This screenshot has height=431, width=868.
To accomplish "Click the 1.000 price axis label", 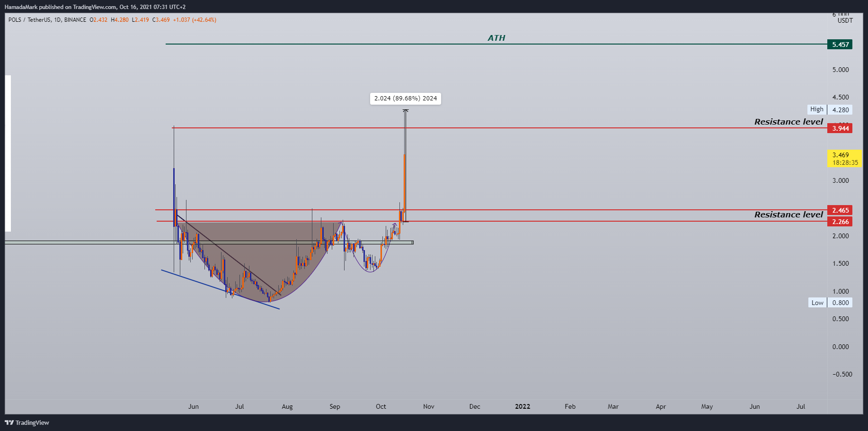I will 841,291.
